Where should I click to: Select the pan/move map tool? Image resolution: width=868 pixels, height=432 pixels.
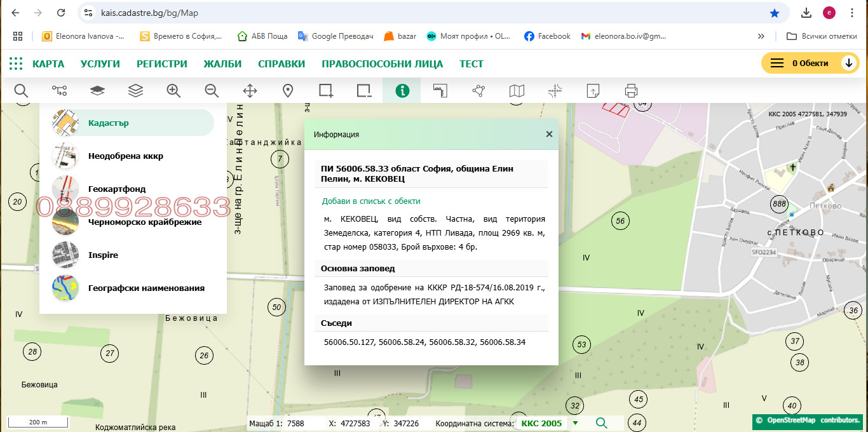[250, 90]
